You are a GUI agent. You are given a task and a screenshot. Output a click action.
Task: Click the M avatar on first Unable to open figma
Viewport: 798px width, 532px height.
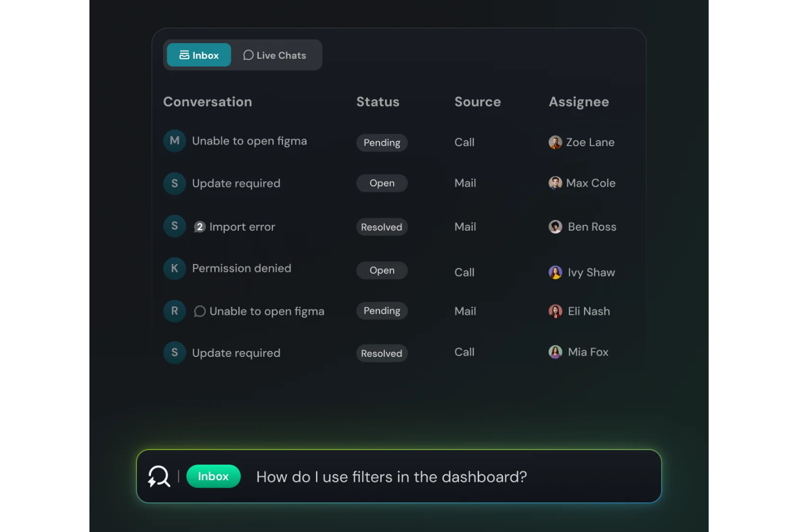coord(174,141)
